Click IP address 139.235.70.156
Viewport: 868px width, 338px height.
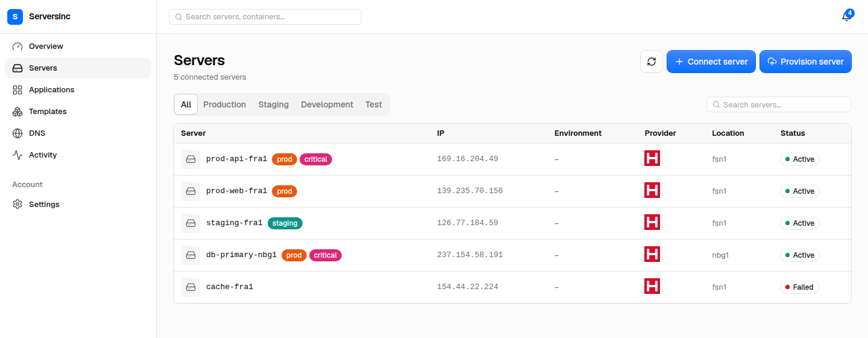470,191
